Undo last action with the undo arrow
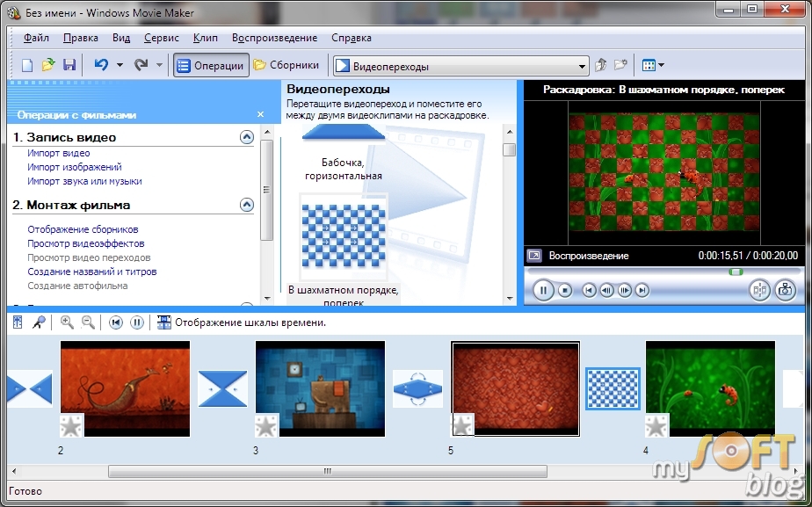This screenshot has height=507, width=812. [x=101, y=65]
